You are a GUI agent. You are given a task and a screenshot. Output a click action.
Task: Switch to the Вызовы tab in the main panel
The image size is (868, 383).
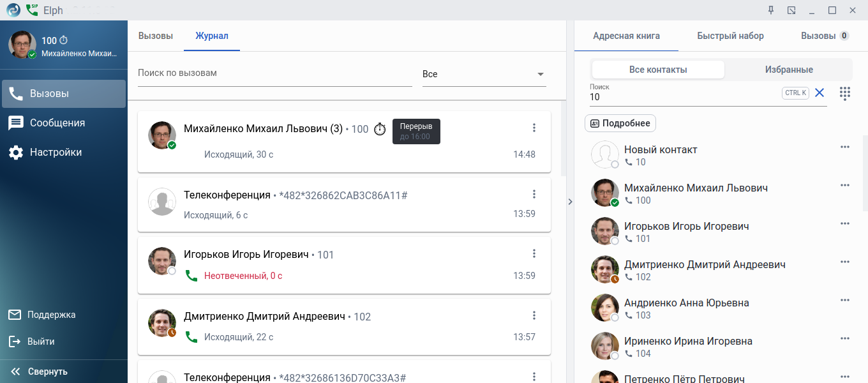tap(156, 36)
